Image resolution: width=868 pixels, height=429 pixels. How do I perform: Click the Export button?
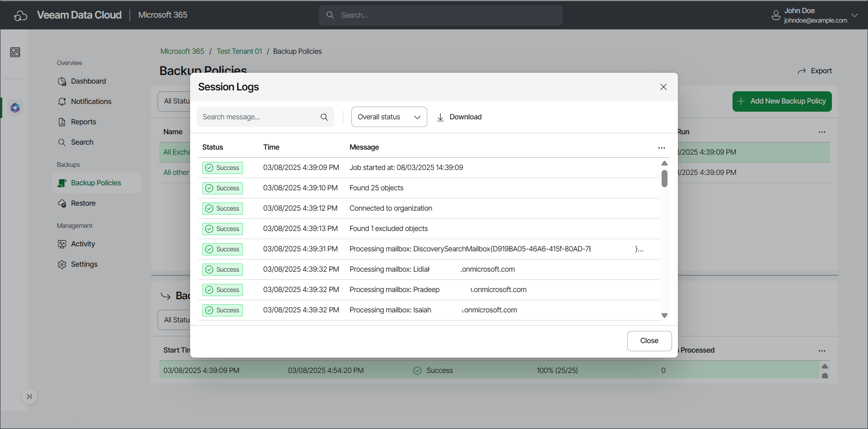(x=815, y=71)
